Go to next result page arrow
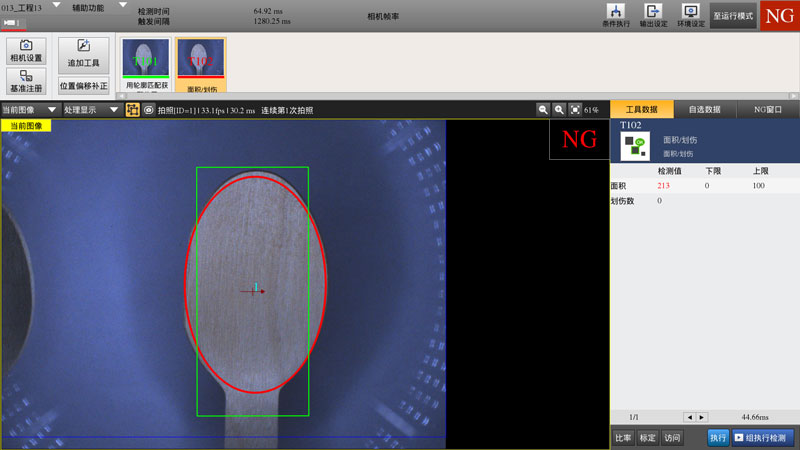 click(x=702, y=417)
